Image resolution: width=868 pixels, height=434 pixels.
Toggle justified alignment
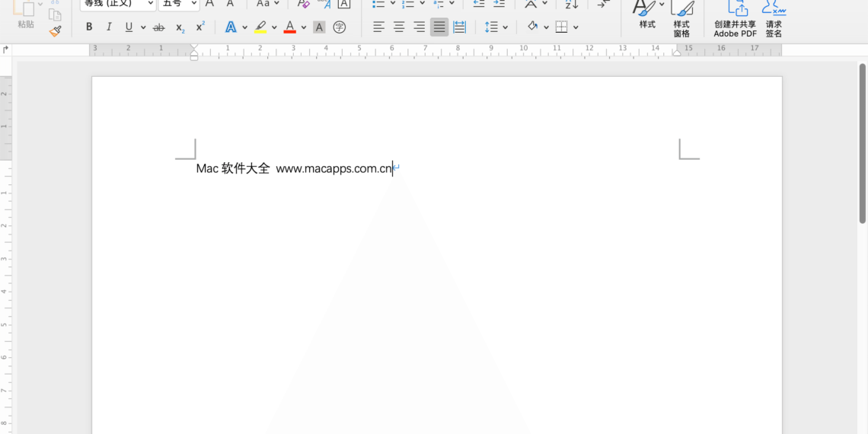pos(439,27)
